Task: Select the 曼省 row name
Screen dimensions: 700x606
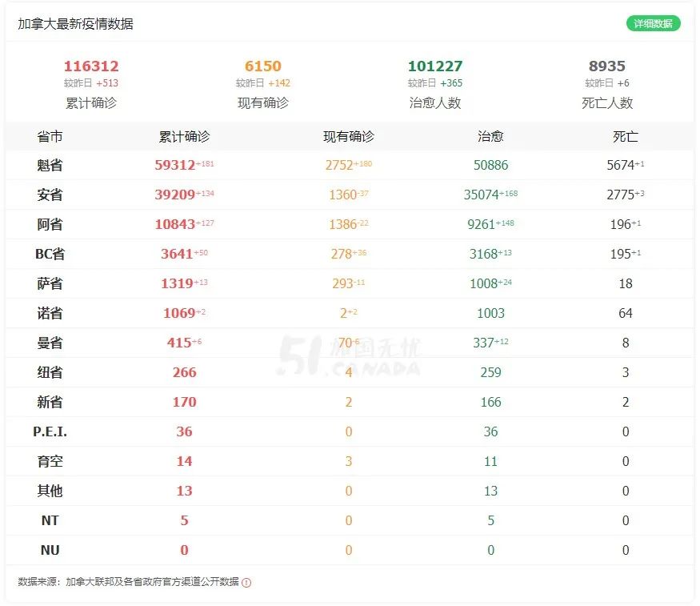Action: [50, 343]
